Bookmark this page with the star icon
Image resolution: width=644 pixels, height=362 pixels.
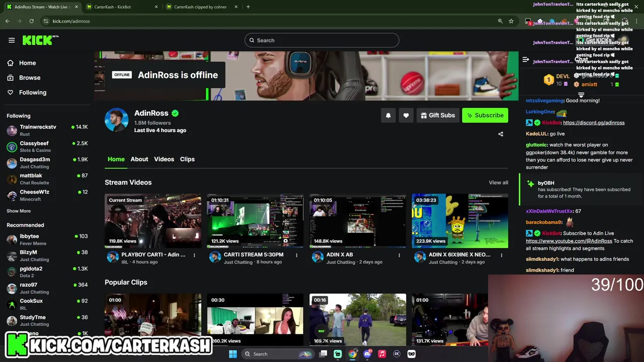coord(511,21)
